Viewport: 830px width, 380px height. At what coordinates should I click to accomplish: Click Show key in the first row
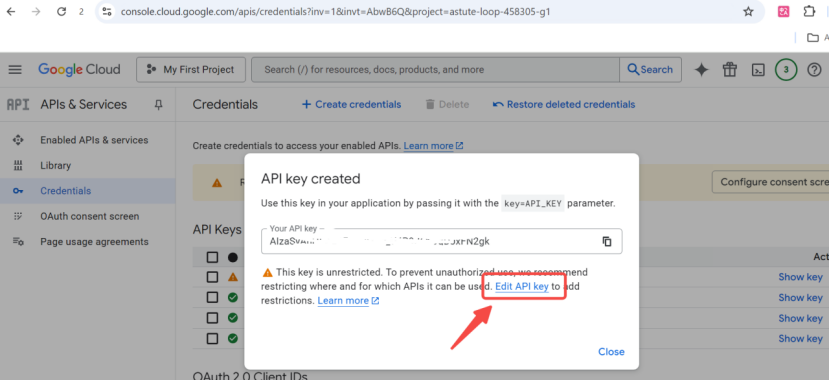coord(800,277)
